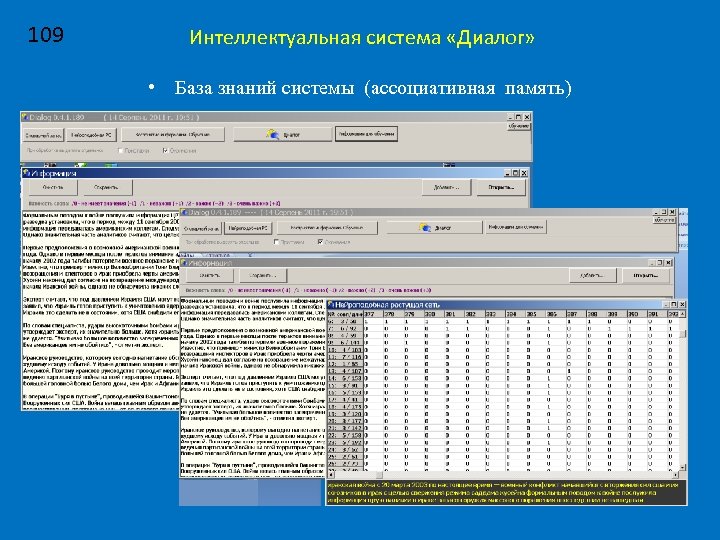720x540 pixels.
Task: Click inside the text area of the back Информация window
Action: pos(101,310)
